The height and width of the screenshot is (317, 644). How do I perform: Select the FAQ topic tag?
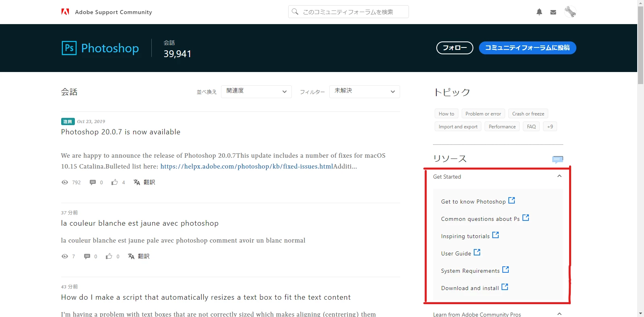coord(531,126)
